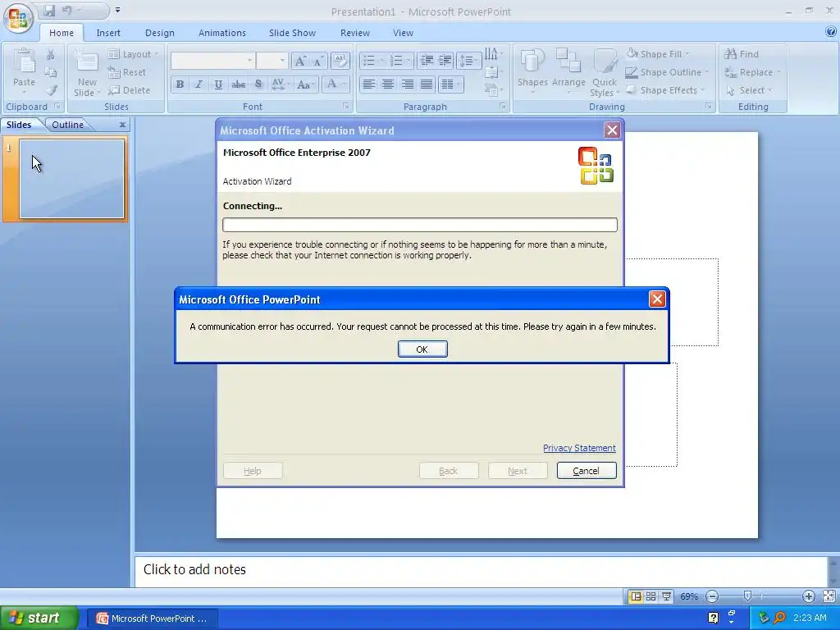Screen dimensions: 840x630
Task: Open the Shapes gallery
Action: (x=532, y=73)
